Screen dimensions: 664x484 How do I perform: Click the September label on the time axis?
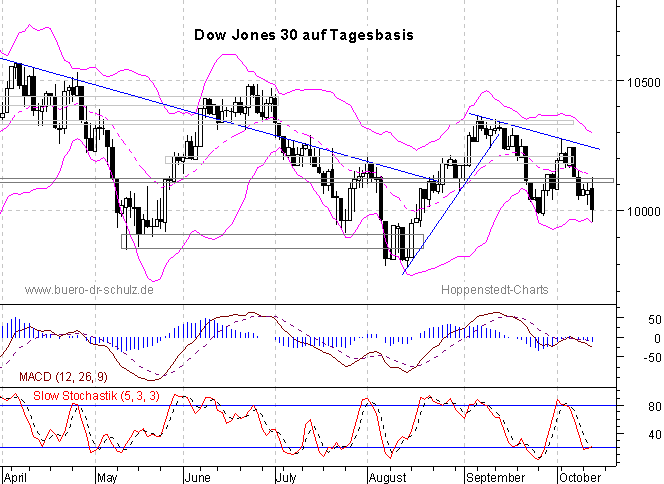tap(497, 476)
